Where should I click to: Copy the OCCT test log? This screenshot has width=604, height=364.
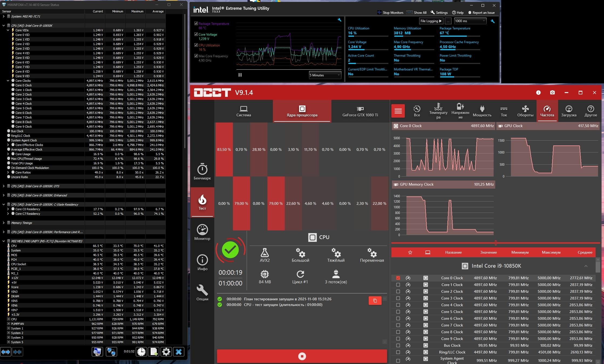[x=375, y=301]
